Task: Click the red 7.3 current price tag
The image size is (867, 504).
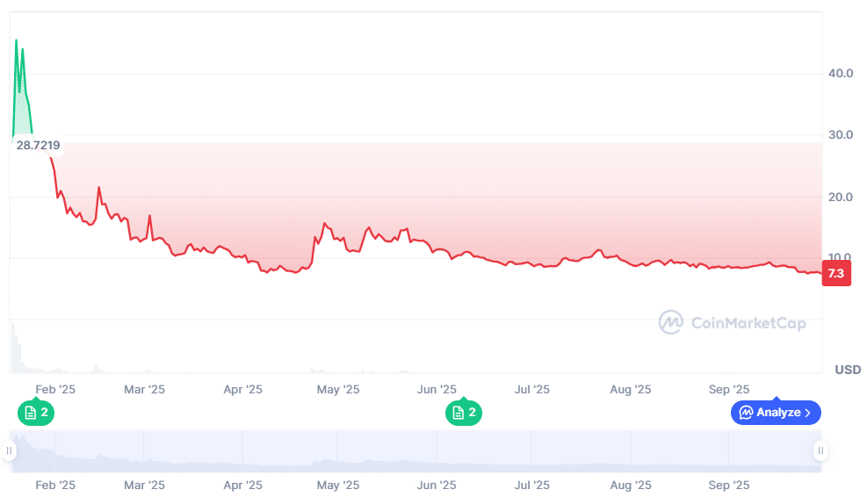Action: [835, 273]
